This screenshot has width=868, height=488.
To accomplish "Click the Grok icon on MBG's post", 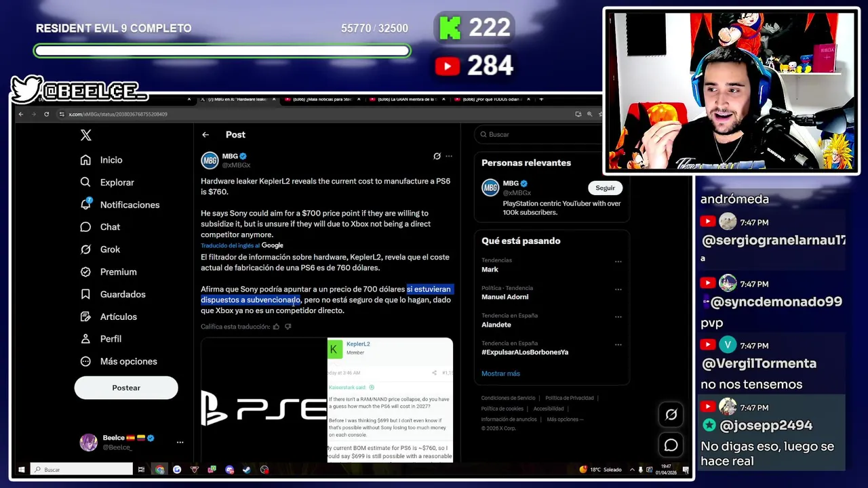I will [x=437, y=156].
